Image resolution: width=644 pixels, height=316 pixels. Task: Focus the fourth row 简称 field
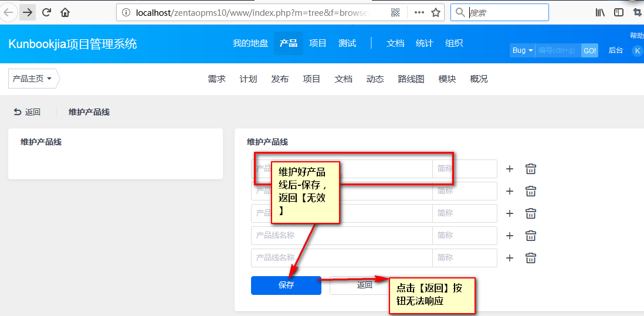[x=465, y=236]
